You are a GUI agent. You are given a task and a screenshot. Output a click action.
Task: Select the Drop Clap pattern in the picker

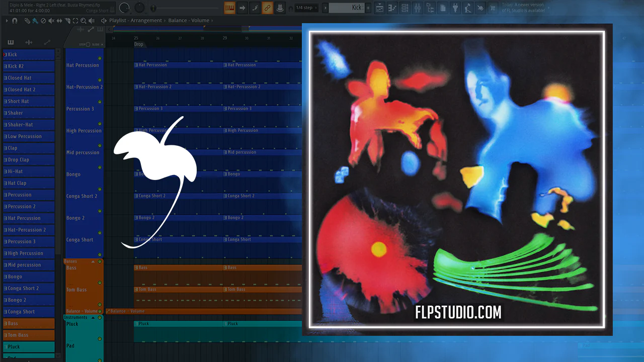pos(29,160)
